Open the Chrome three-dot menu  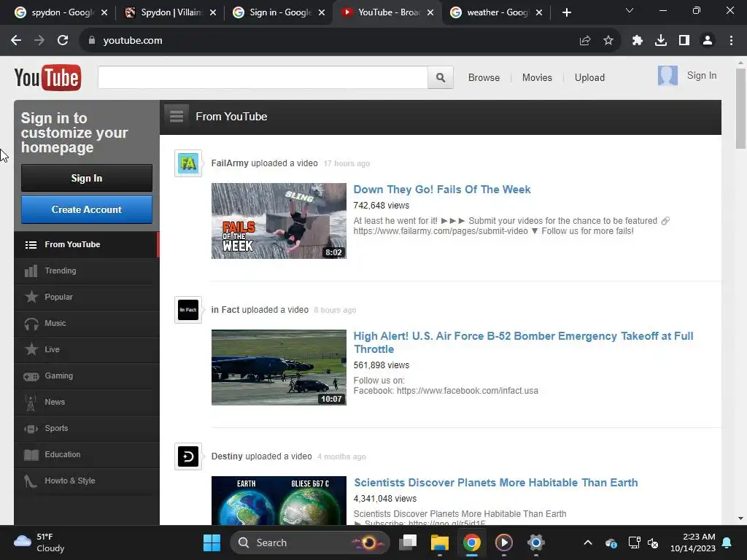tap(731, 41)
